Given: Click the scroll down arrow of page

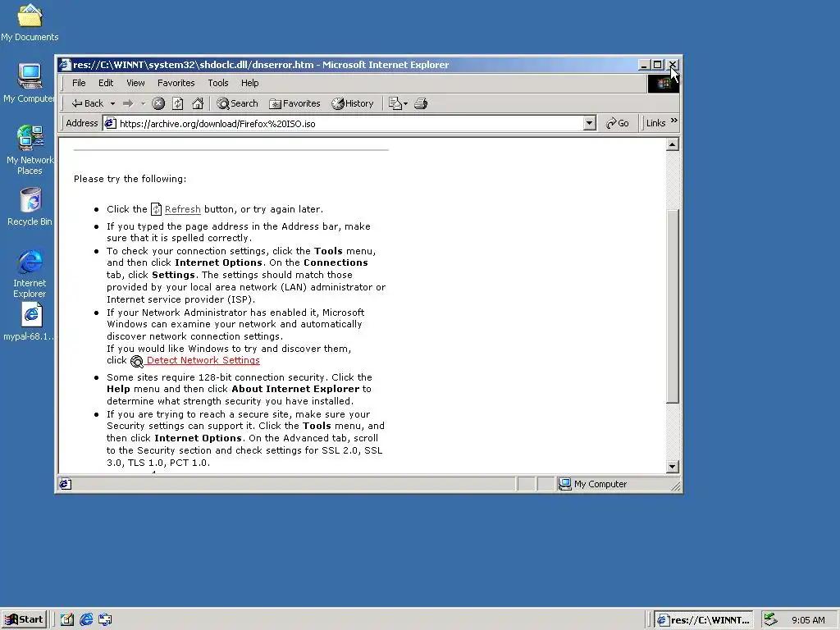Looking at the screenshot, I should click(673, 467).
